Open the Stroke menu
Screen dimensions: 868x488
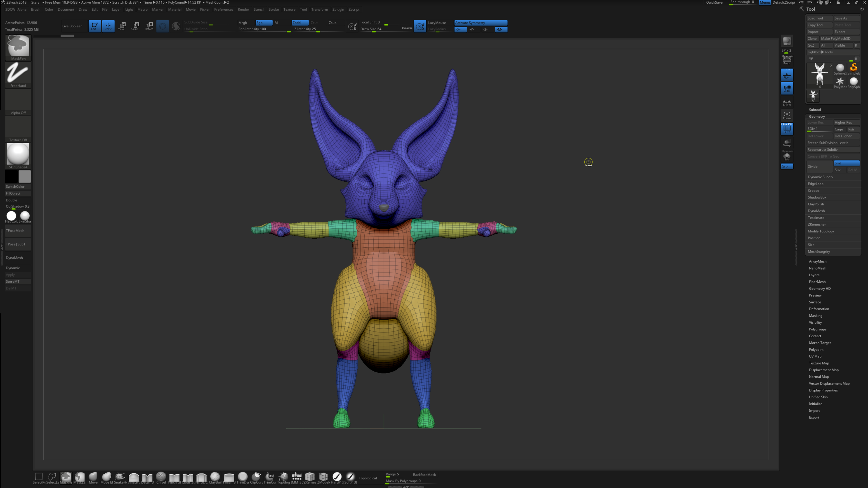point(273,9)
